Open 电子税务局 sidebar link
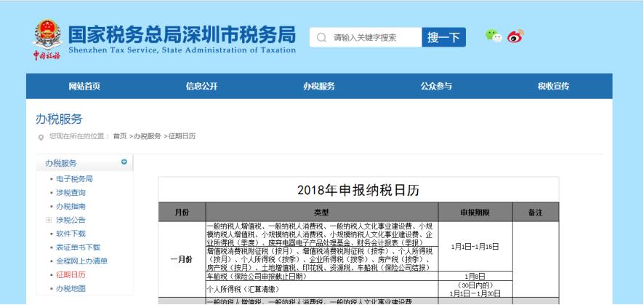 (x=74, y=179)
